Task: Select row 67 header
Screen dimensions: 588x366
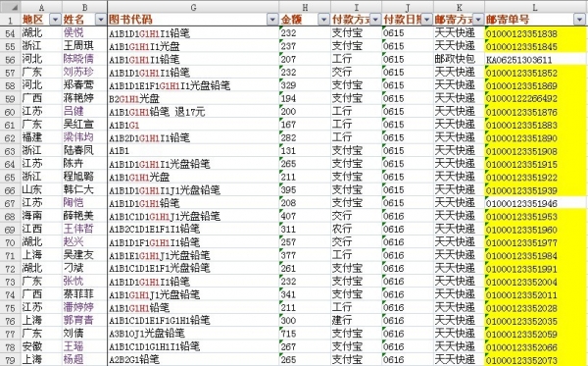Action: [10, 203]
